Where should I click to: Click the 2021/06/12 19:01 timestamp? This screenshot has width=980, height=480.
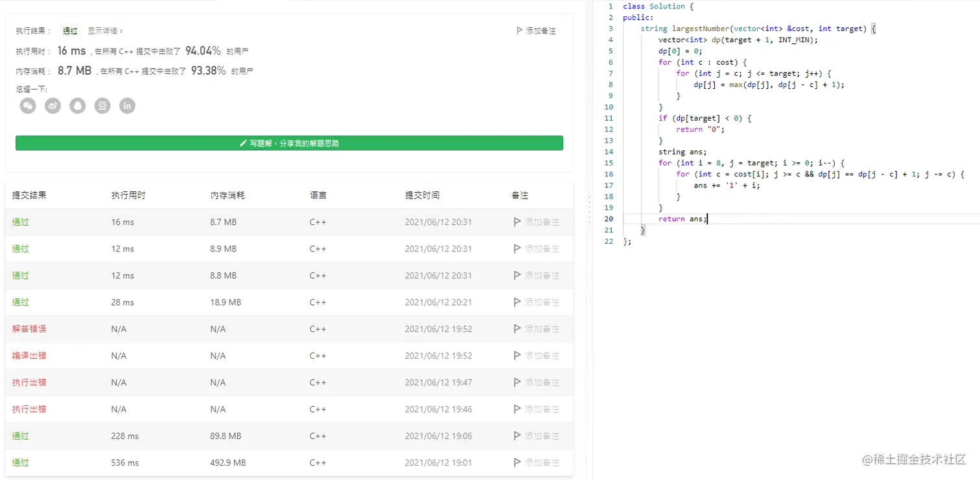pyautogui.click(x=439, y=462)
